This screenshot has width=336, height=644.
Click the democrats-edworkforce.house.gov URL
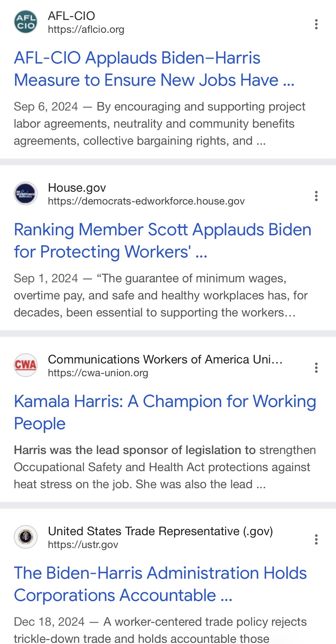pyautogui.click(x=146, y=201)
